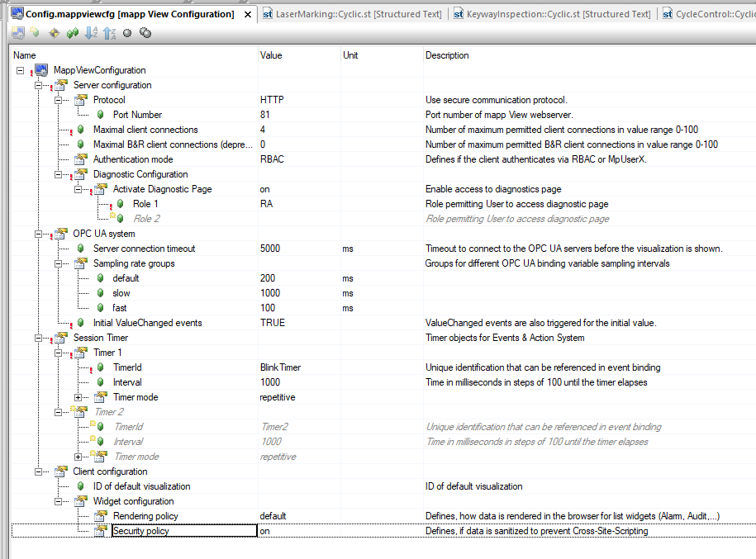Click the green double-cube toolbar icon
Screen dimensions: 756x559
coord(73,33)
